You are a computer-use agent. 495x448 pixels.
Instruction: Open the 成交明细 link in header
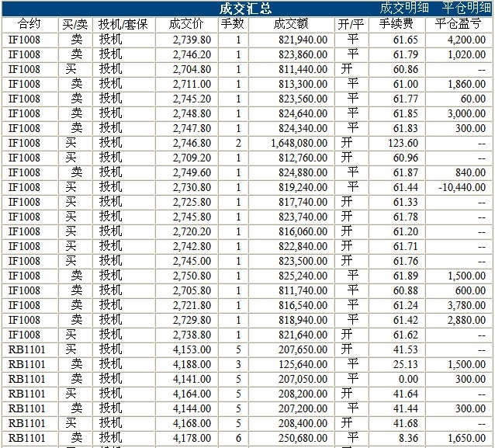[x=403, y=8]
